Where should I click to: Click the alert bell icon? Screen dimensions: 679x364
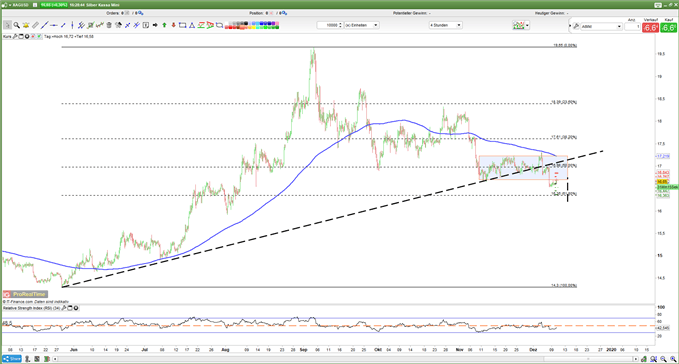(x=26, y=25)
